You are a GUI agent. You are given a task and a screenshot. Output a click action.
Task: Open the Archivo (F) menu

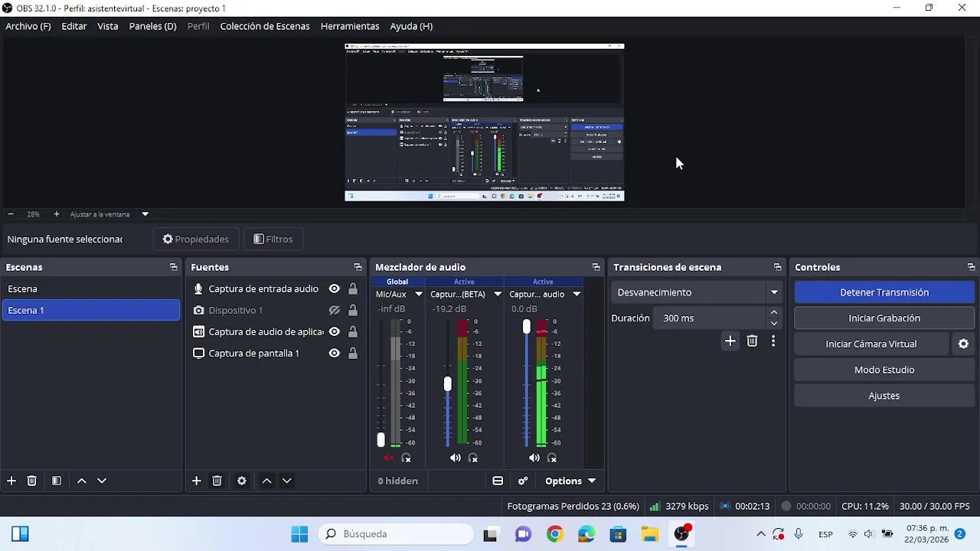28,26
